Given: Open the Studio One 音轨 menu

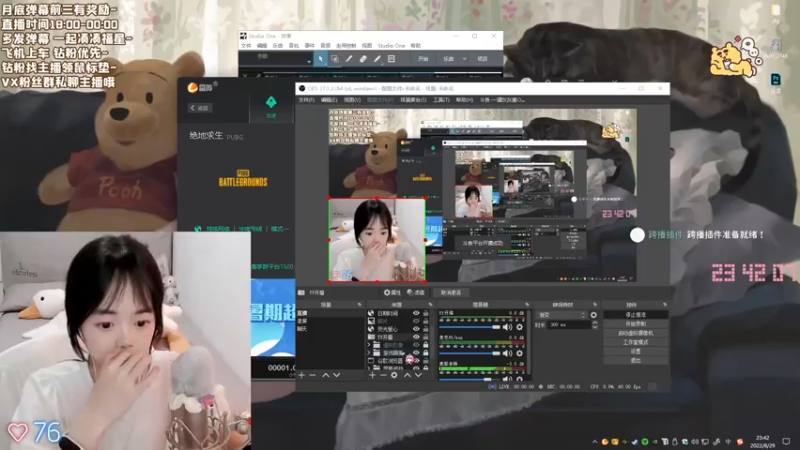Looking at the screenshot, I should tap(293, 45).
